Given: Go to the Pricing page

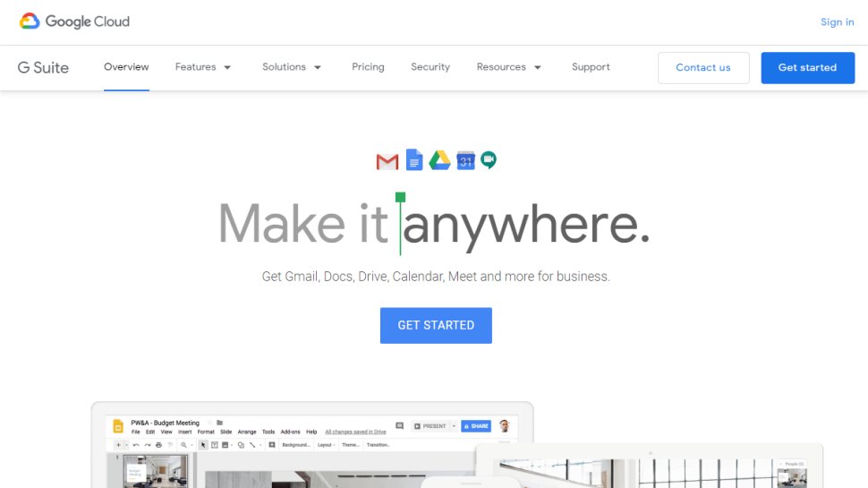Looking at the screenshot, I should click(368, 67).
